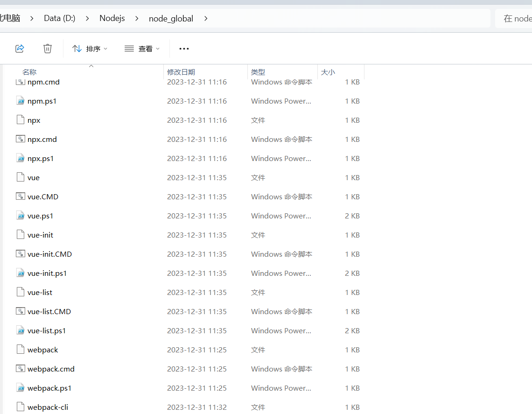Viewport: 532px width, 414px height.
Task: Select vue-list.CMD script file icon
Action: click(x=21, y=311)
